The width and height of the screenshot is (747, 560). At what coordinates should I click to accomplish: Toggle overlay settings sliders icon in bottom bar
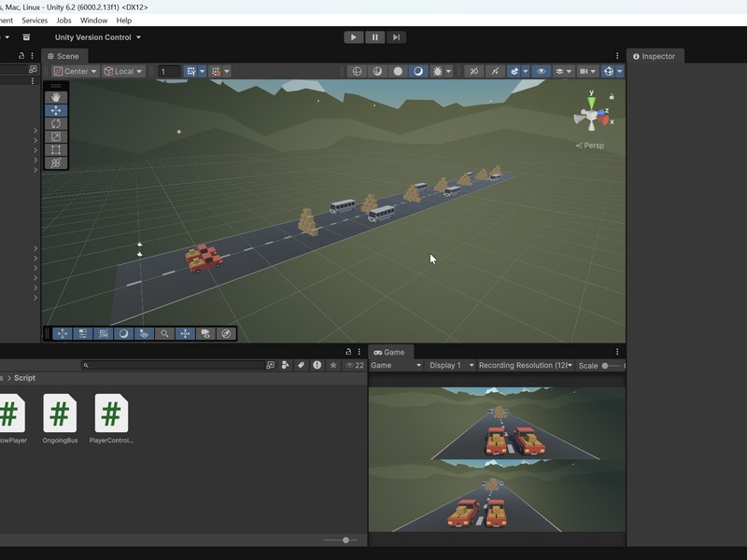click(83, 334)
